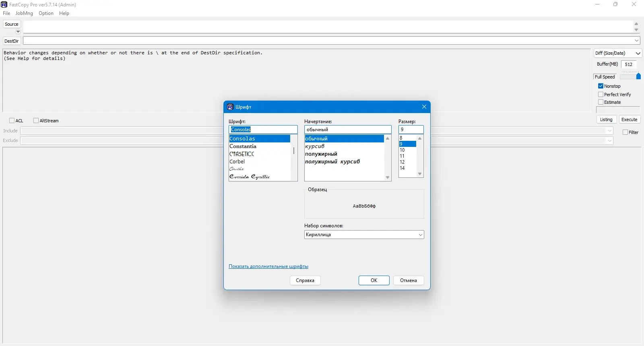The height and width of the screenshot is (346, 644).
Task: Click the style list scroll up arrow
Action: coord(388,138)
